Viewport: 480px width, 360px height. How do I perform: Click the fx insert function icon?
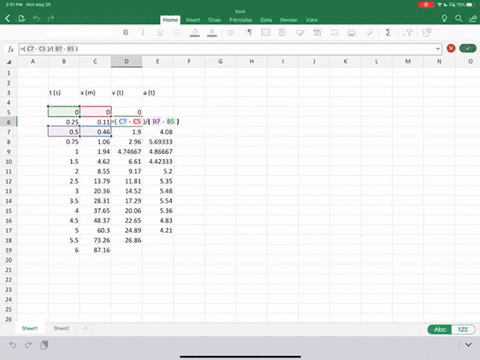point(11,49)
